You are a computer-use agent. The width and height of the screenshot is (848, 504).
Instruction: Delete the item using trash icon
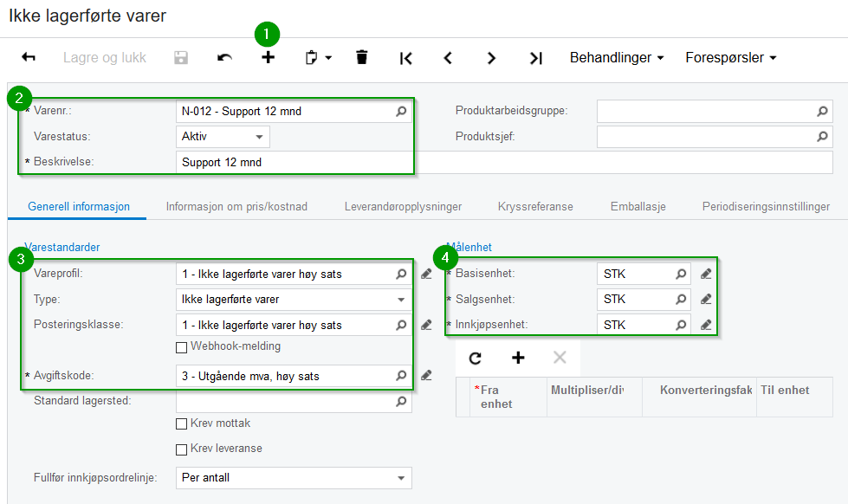tap(362, 58)
